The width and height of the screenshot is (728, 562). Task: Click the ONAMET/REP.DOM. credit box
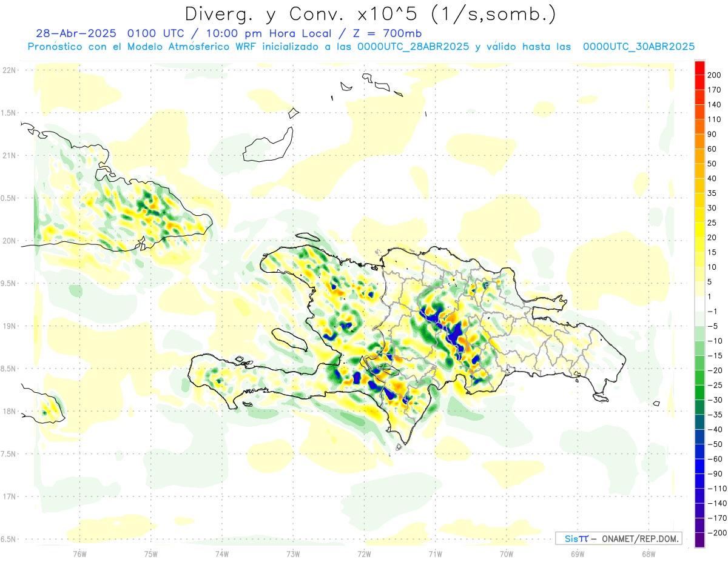[618, 538]
